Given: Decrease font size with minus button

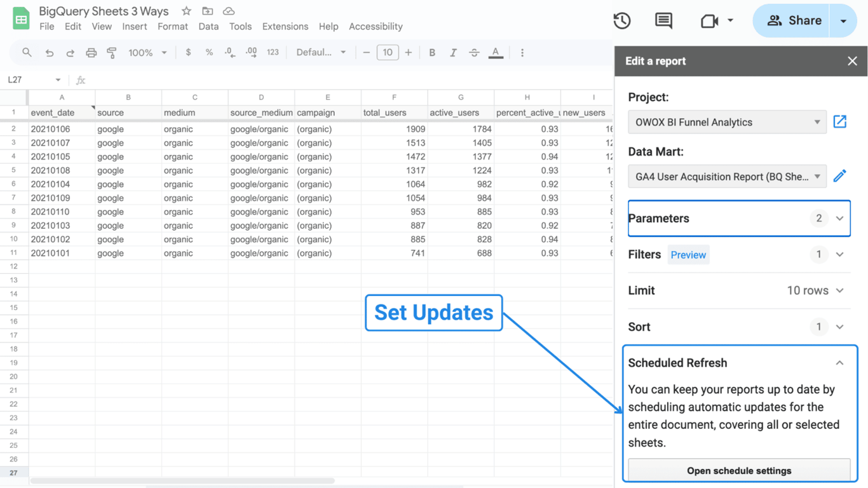Looking at the screenshot, I should point(367,53).
